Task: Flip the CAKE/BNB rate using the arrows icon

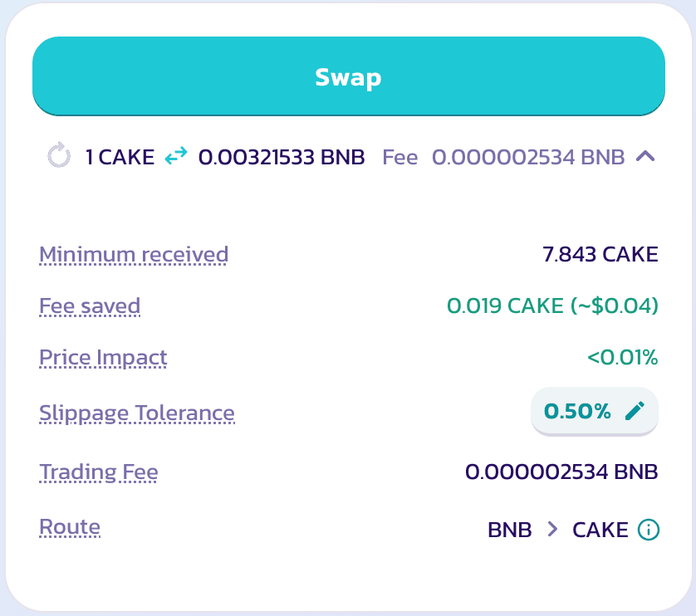Action: click(176, 156)
